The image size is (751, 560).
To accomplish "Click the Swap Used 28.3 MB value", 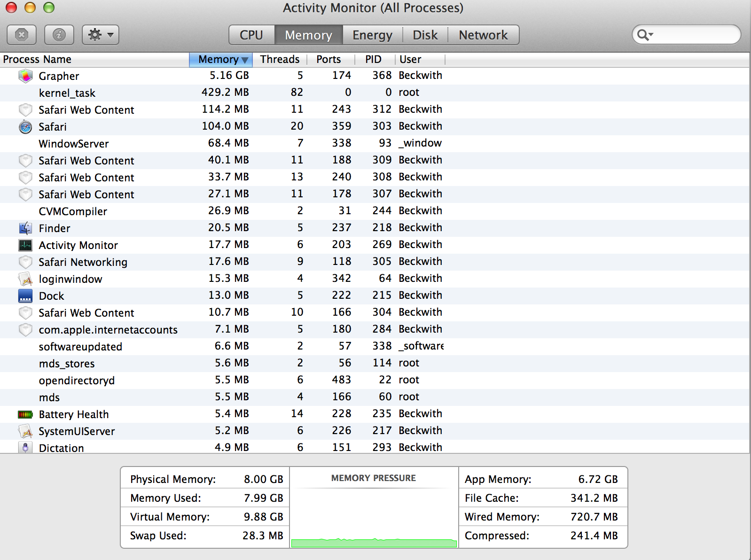I will tap(263, 536).
